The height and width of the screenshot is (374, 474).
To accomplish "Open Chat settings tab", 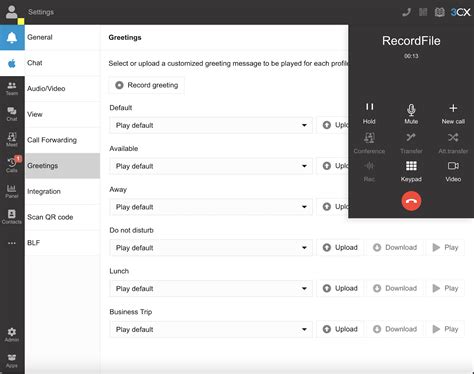I will pyautogui.click(x=63, y=63).
